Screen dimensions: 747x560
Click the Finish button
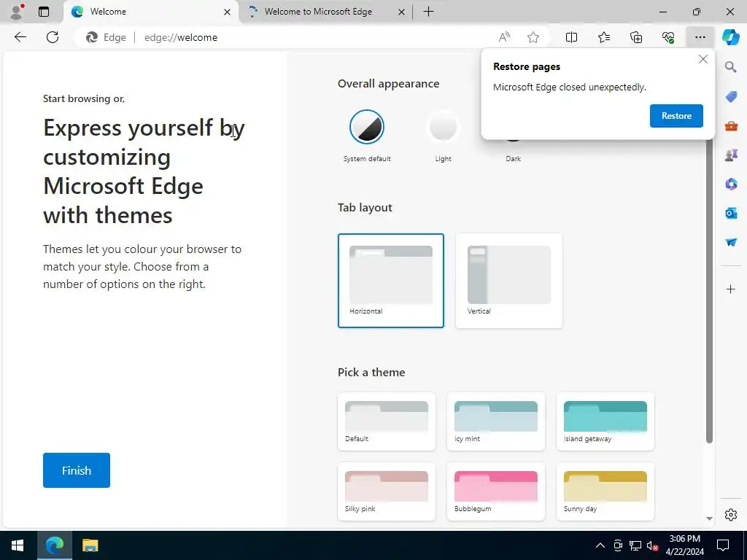click(x=76, y=470)
